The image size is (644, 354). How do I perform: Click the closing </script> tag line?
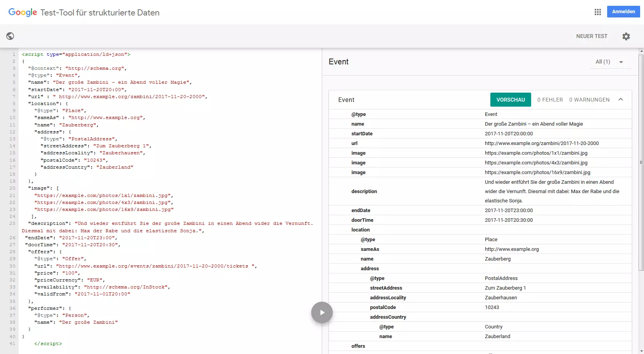48,344
